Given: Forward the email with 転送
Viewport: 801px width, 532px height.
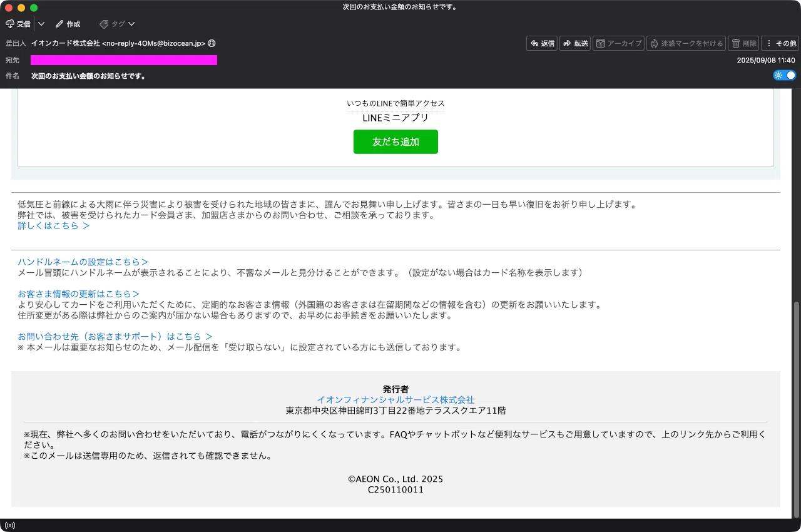Looking at the screenshot, I should point(575,43).
